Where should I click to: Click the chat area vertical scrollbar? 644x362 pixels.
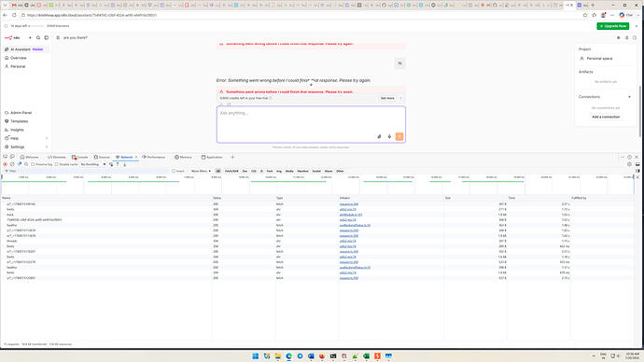639,111
